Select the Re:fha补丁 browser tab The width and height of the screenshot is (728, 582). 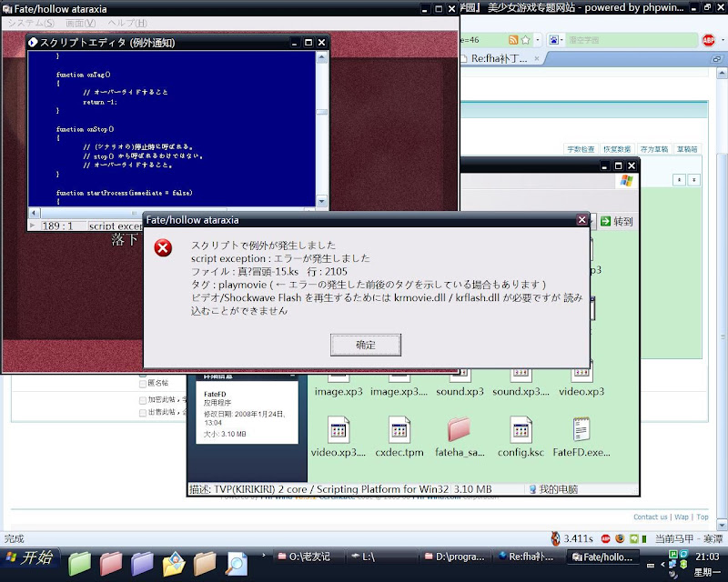pyautogui.click(x=499, y=58)
